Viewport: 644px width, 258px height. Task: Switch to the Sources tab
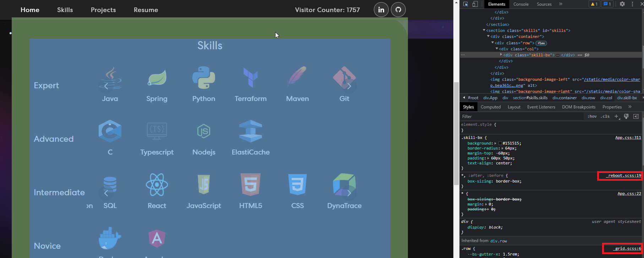pos(544,4)
